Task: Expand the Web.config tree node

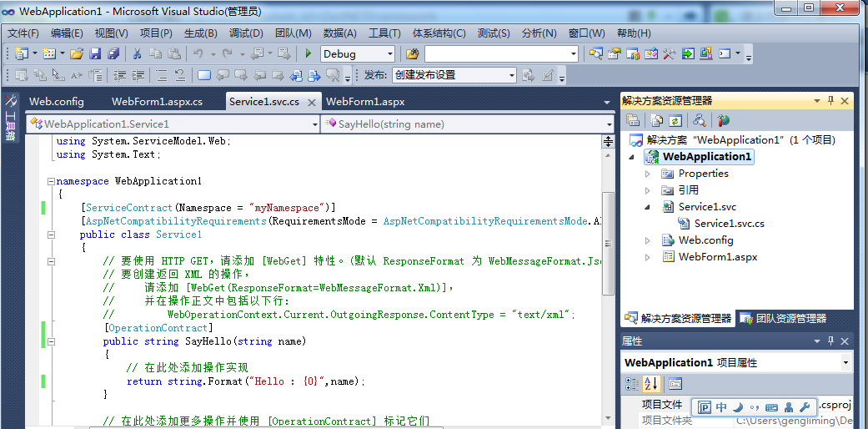Action: pyautogui.click(x=648, y=240)
